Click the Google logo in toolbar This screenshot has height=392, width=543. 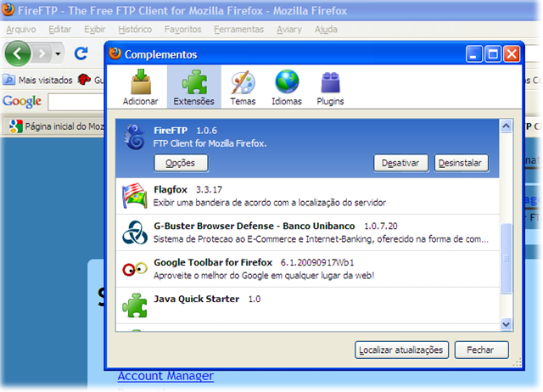pos(22,101)
